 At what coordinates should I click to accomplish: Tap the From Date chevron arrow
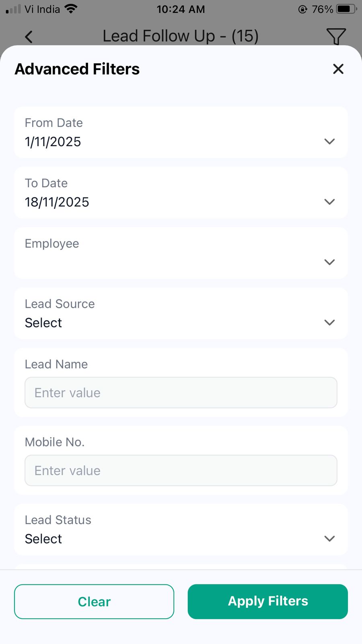click(329, 142)
